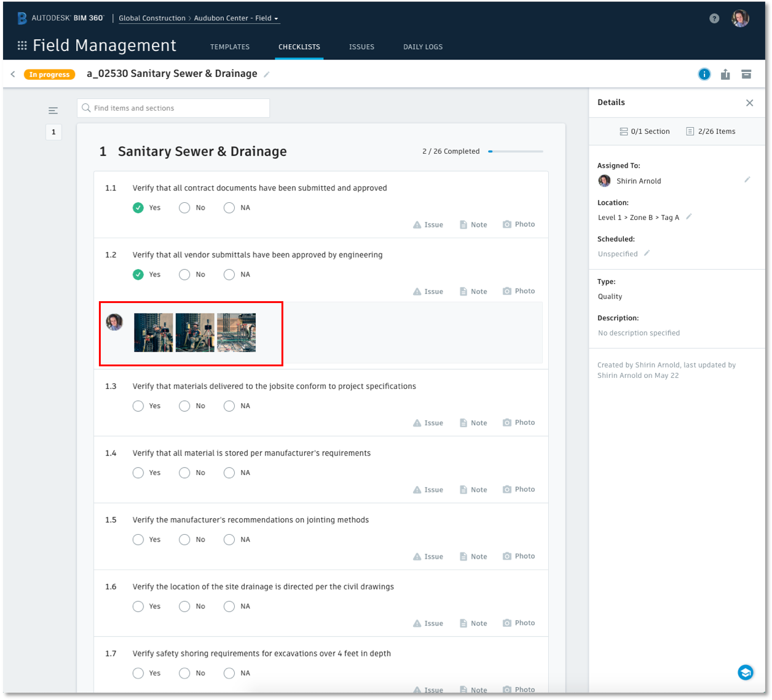
Task: Add a Photo to item 1.5
Action: (519, 556)
